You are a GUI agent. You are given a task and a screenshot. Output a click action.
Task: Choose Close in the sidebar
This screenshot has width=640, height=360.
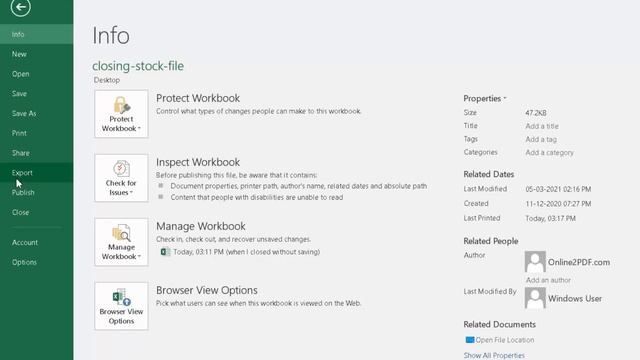(x=37, y=212)
